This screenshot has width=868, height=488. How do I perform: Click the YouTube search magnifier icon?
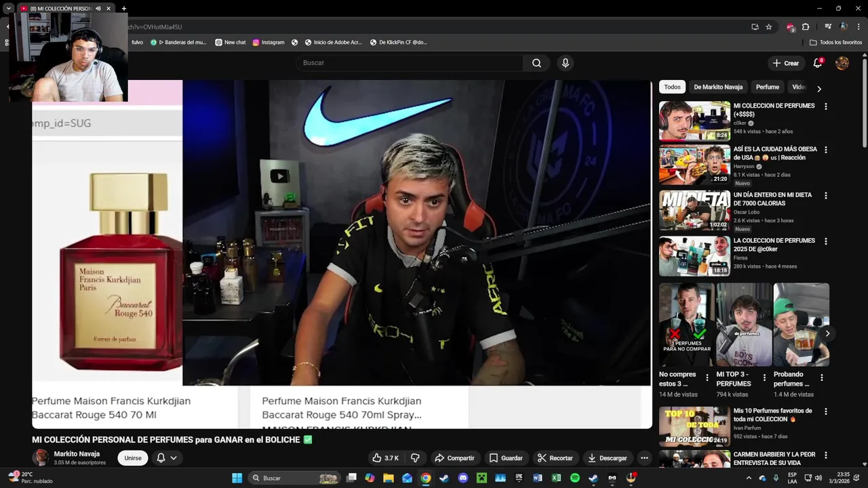coord(536,63)
